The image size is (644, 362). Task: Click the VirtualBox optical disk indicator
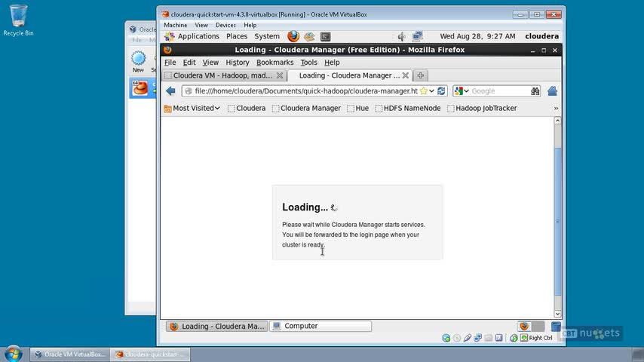click(457, 338)
